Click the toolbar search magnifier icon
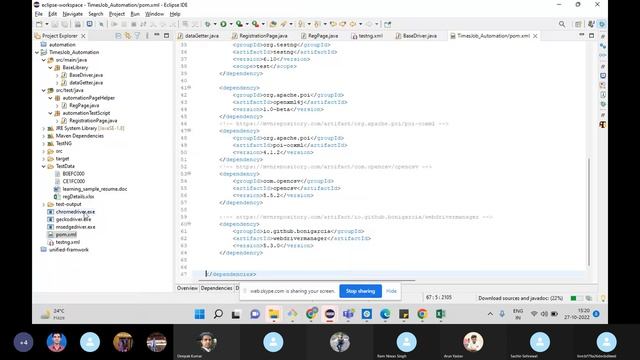Viewport: 640px width, 360px height. (562, 24)
